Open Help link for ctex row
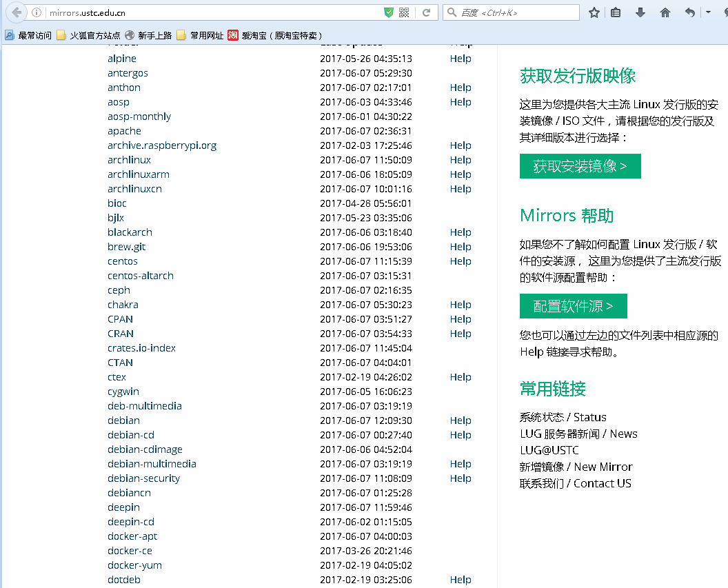This screenshot has width=728, height=588. click(x=460, y=377)
